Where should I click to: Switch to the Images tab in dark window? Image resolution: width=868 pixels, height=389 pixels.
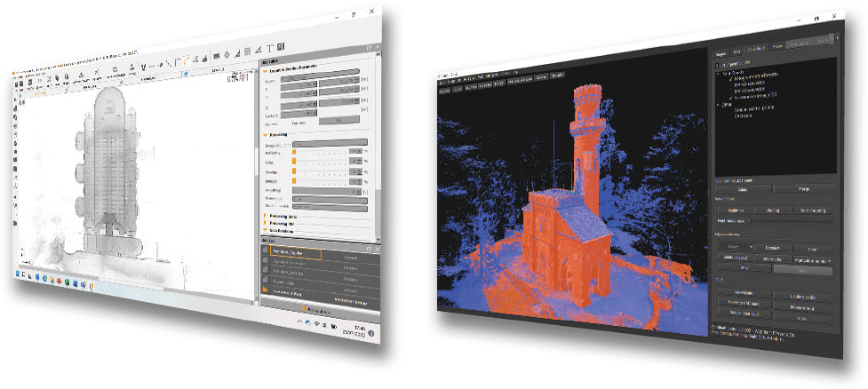[721, 53]
